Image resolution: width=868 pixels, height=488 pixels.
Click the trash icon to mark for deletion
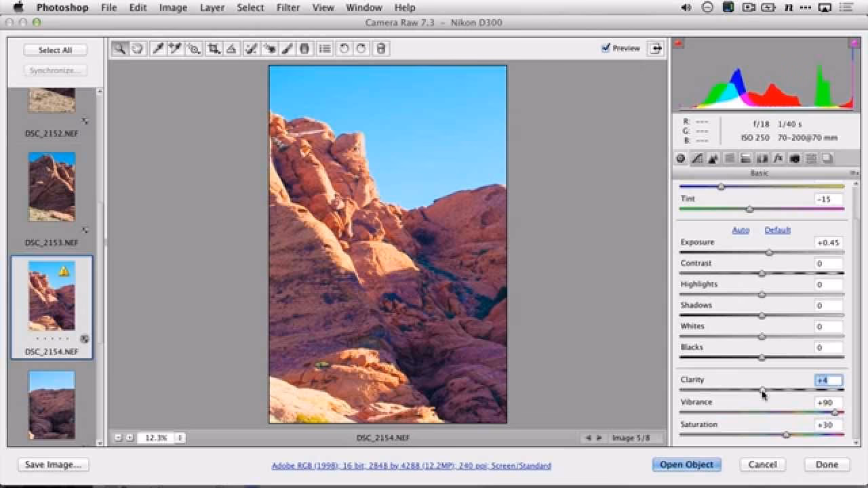[x=381, y=49]
